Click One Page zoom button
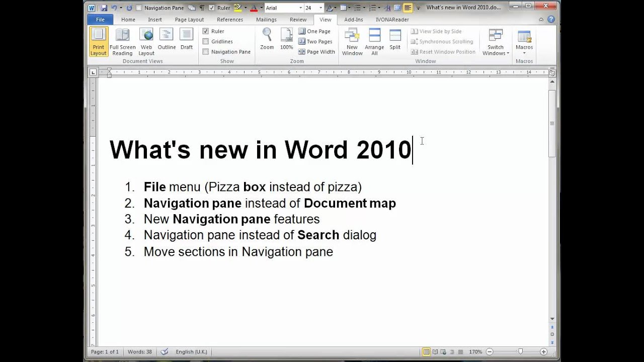 314,31
